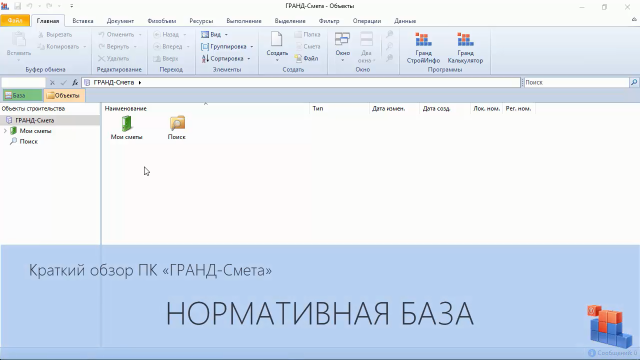Select Поиск in the tree
The height and width of the screenshot is (360, 640).
tap(29, 142)
